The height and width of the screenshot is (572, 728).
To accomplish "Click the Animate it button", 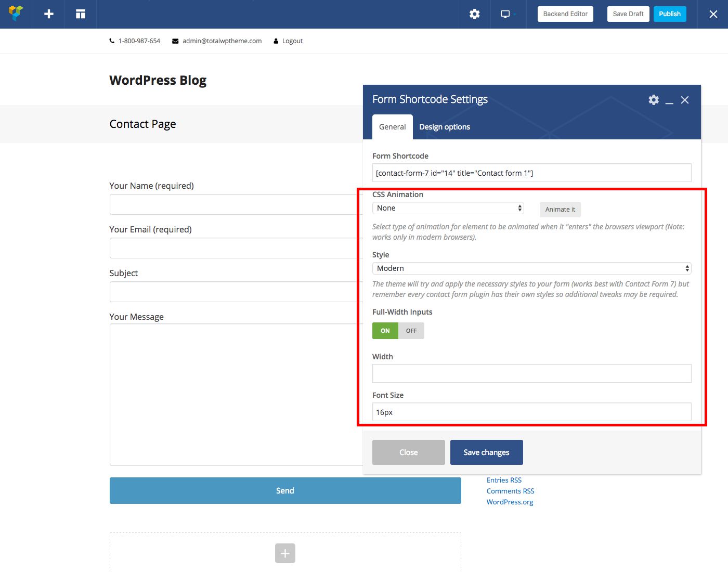I will [x=560, y=210].
